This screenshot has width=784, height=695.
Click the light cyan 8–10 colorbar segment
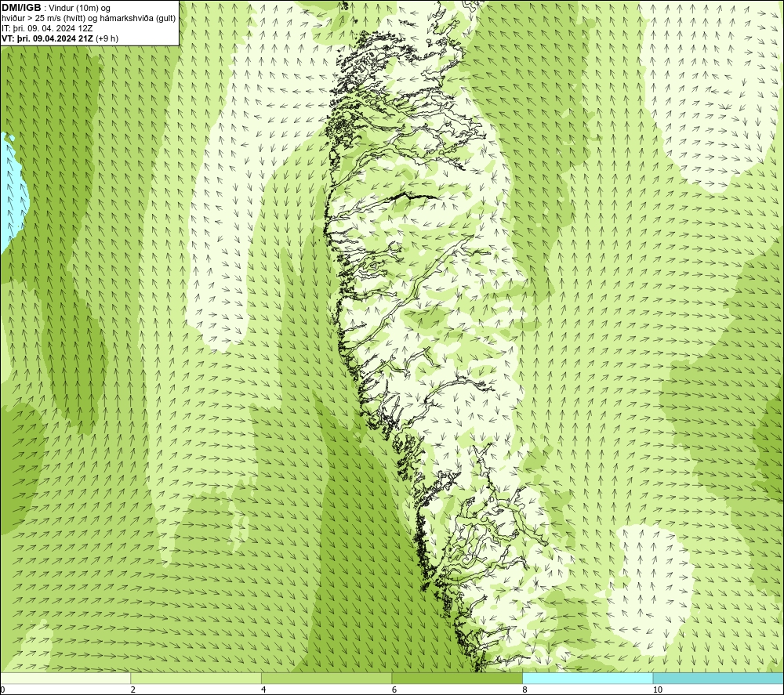587,678
